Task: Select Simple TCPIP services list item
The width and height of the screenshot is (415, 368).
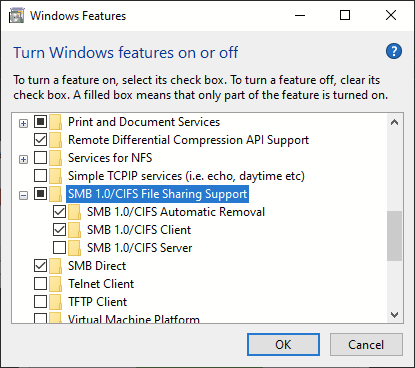Action: 186,176
